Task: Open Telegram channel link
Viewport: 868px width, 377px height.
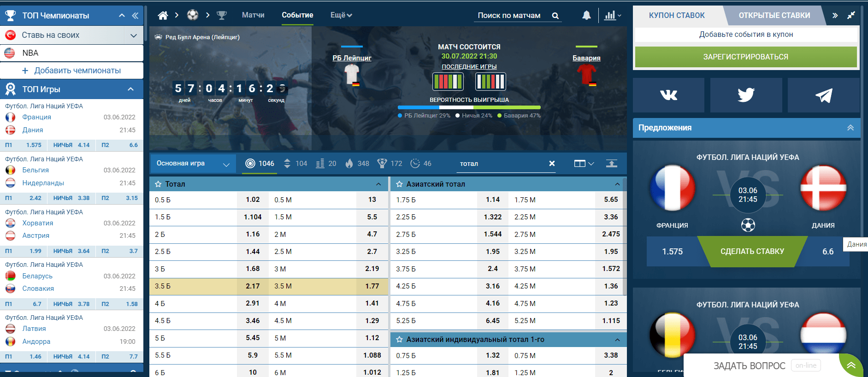Action: tap(823, 95)
